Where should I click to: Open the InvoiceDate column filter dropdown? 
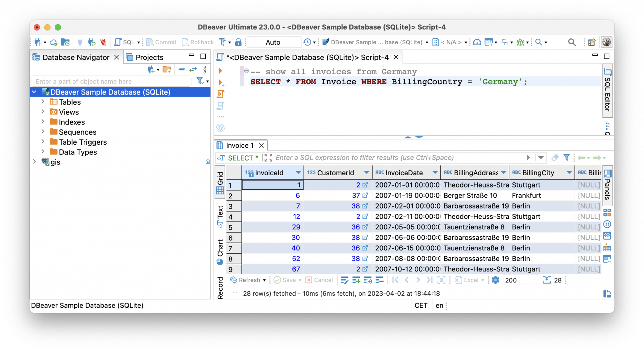click(435, 172)
